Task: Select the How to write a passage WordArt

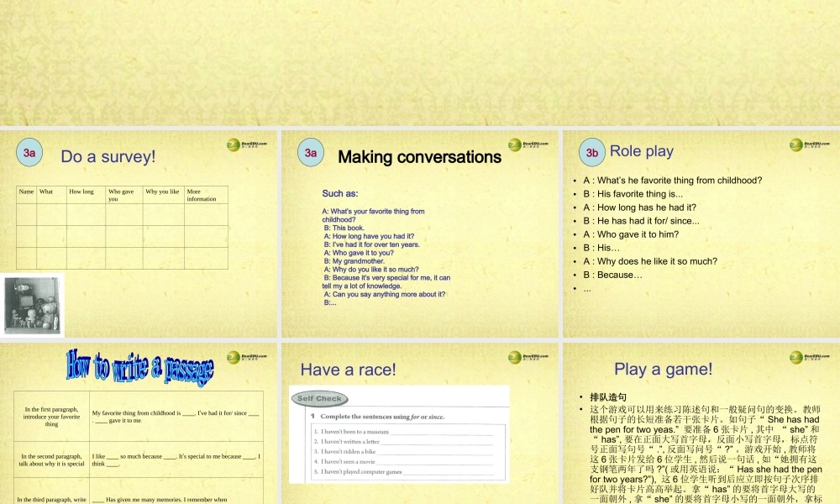Action: click(x=139, y=367)
